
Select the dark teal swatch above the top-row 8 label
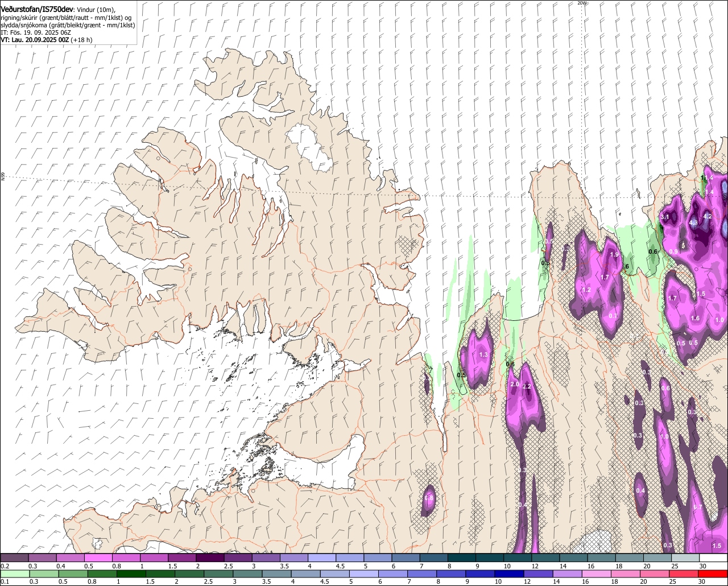point(462,558)
